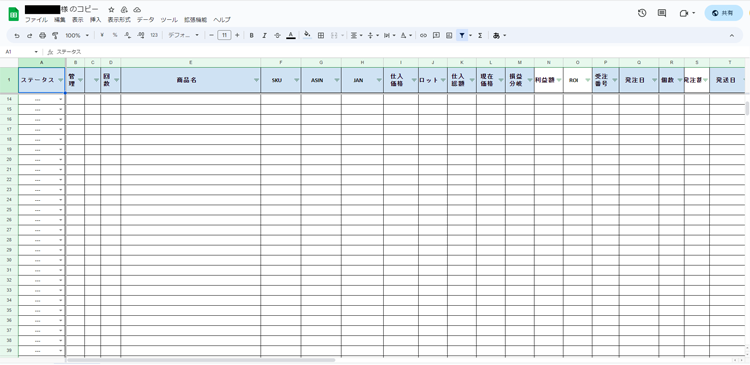Toggle the filter button
Screen dimensions: 750x365
462,35
